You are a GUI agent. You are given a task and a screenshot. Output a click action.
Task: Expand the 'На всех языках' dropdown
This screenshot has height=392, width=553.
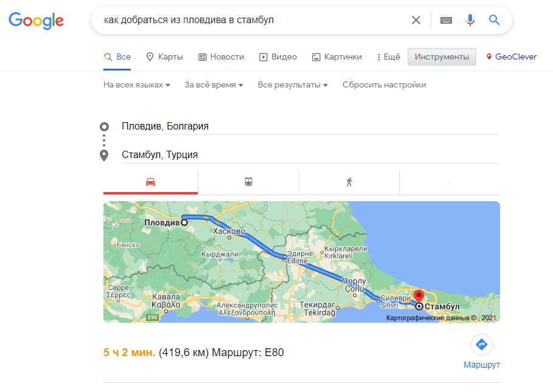(137, 85)
